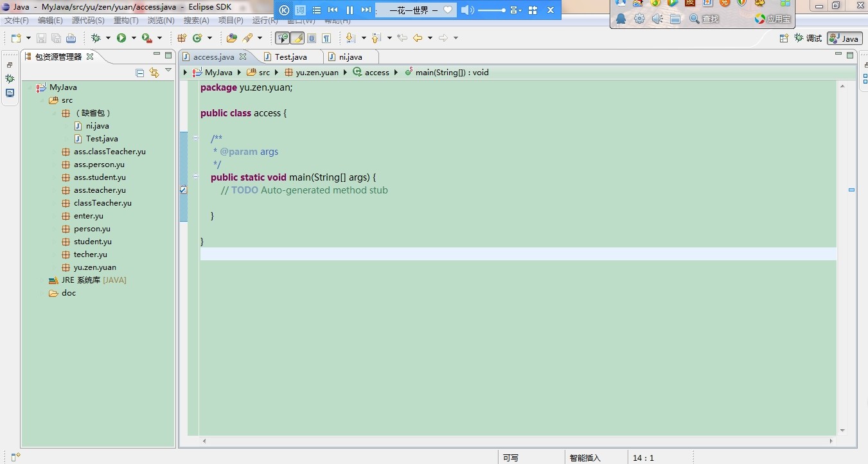Click the New Java Package toolbar icon
Image resolution: width=868 pixels, height=464 pixels.
click(182, 38)
